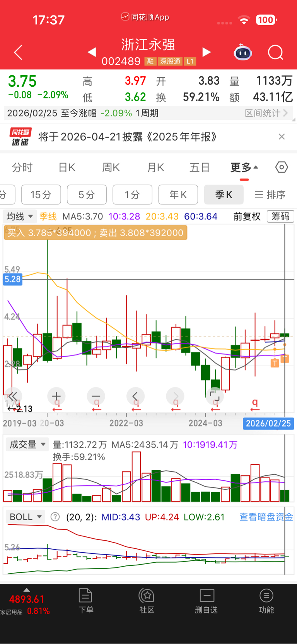Open 区间统计 range statistics
This screenshot has width=297, height=644.
coord(266,113)
